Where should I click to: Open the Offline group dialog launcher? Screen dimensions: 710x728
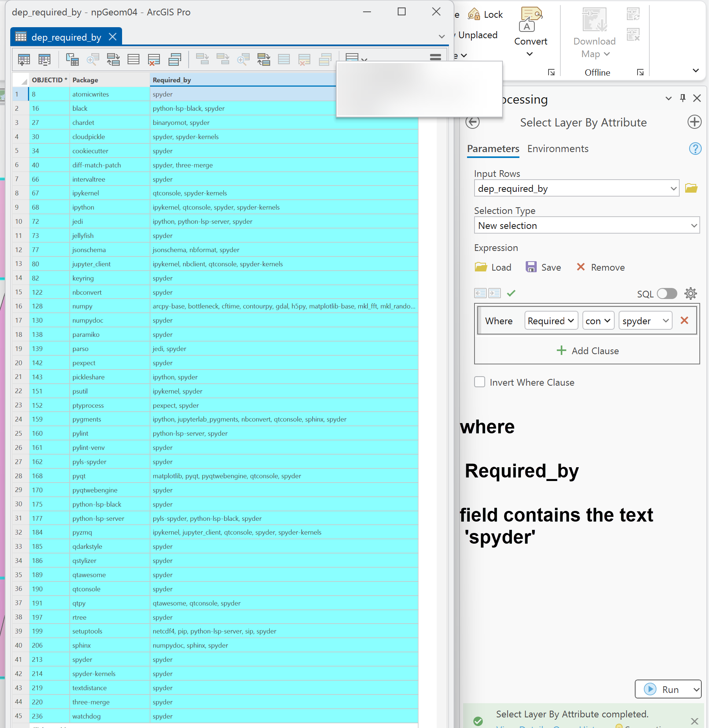640,72
